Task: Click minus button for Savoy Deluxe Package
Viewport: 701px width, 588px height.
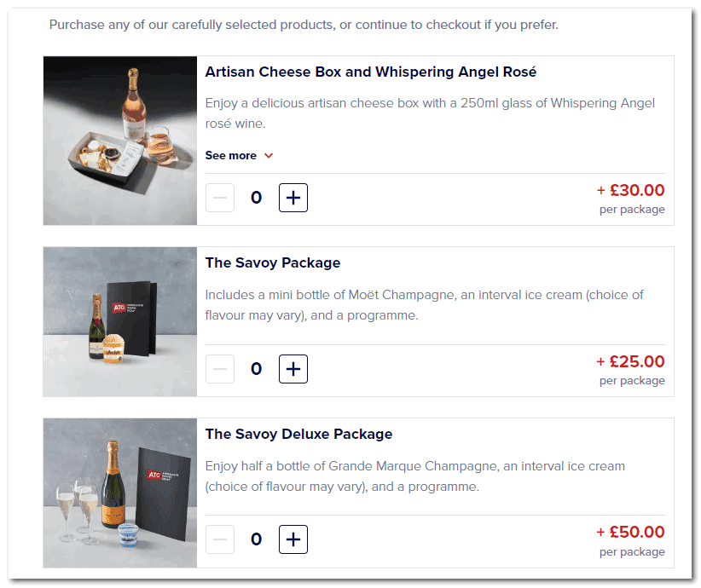Action: coord(220,539)
